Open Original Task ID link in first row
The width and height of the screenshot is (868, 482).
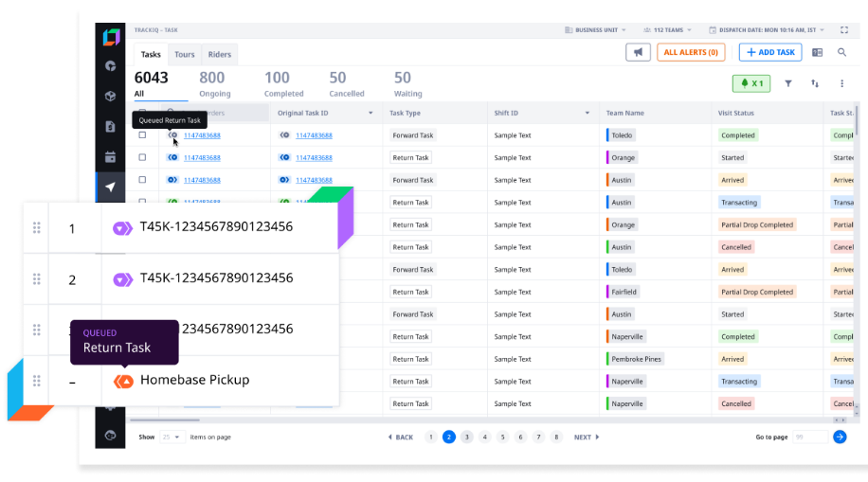coord(314,135)
